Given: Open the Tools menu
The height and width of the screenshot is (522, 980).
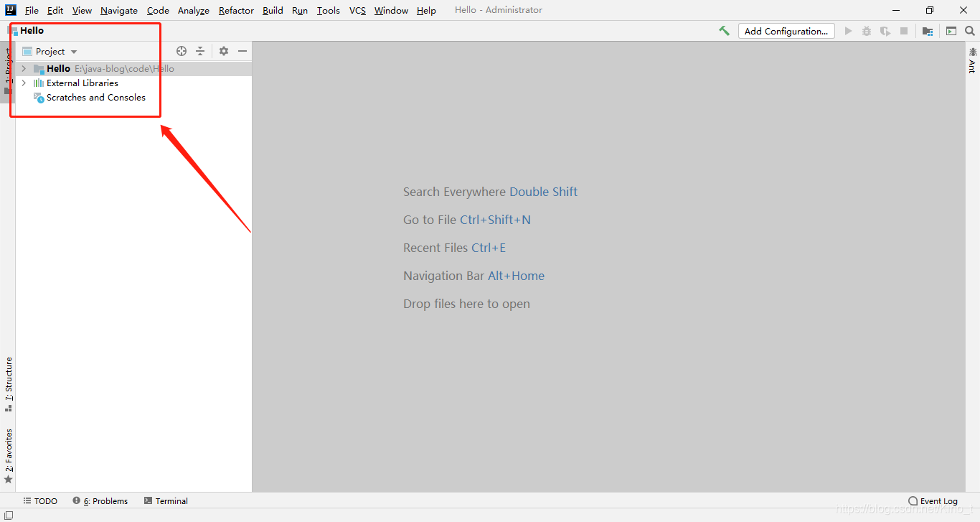Looking at the screenshot, I should click(329, 10).
